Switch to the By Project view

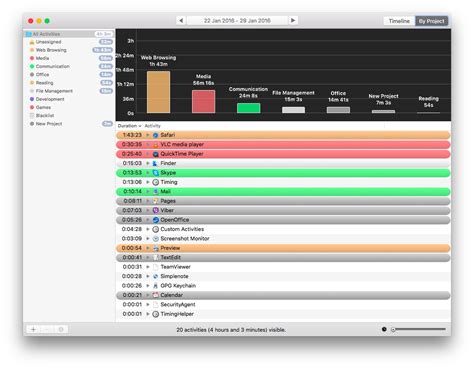point(431,21)
